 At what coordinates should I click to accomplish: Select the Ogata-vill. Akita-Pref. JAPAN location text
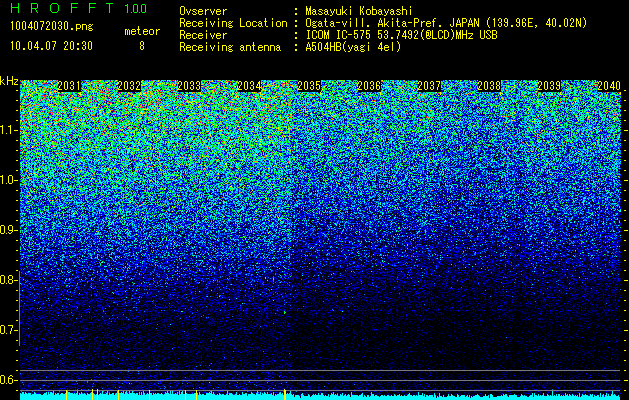(446, 23)
